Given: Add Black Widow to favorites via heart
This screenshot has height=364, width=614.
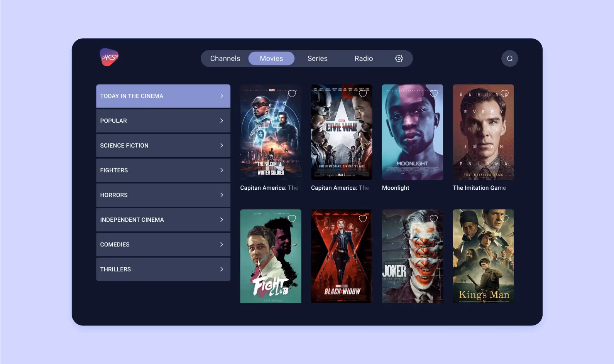Looking at the screenshot, I should pyautogui.click(x=363, y=219).
